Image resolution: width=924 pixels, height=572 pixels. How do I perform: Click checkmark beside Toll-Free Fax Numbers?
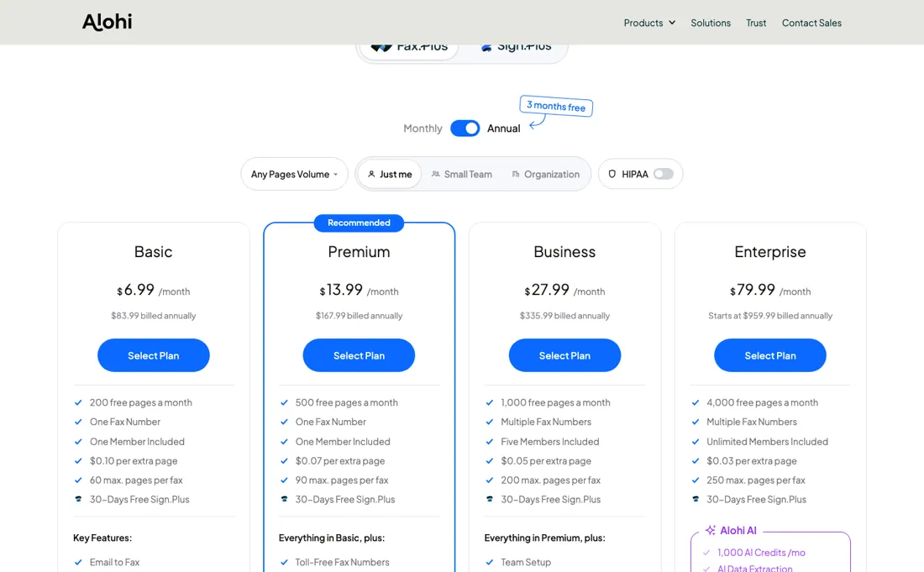click(x=284, y=562)
